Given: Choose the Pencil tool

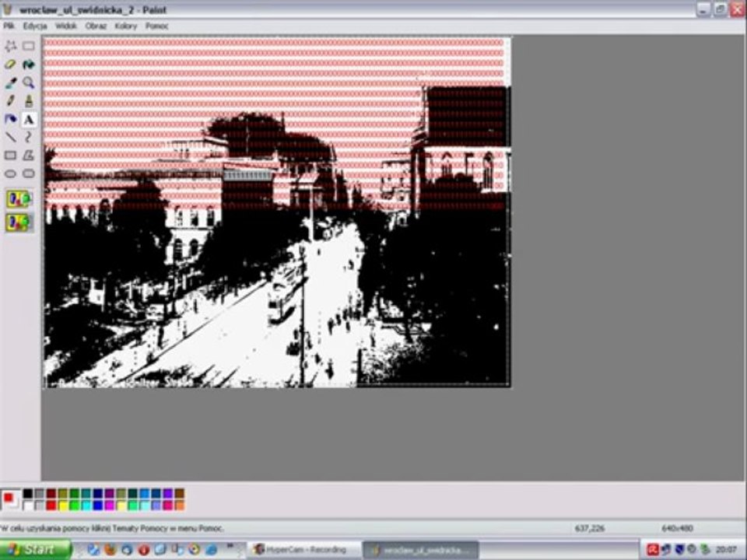Looking at the screenshot, I should click(x=10, y=100).
